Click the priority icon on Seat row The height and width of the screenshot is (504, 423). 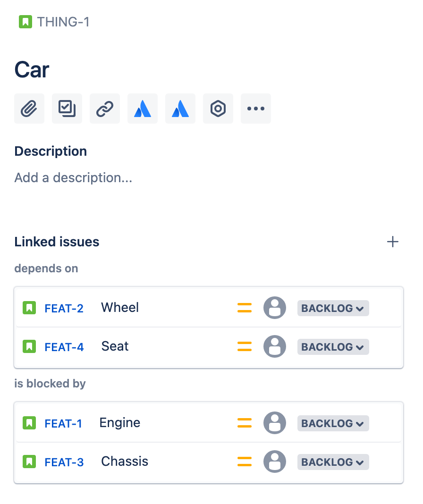point(245,347)
